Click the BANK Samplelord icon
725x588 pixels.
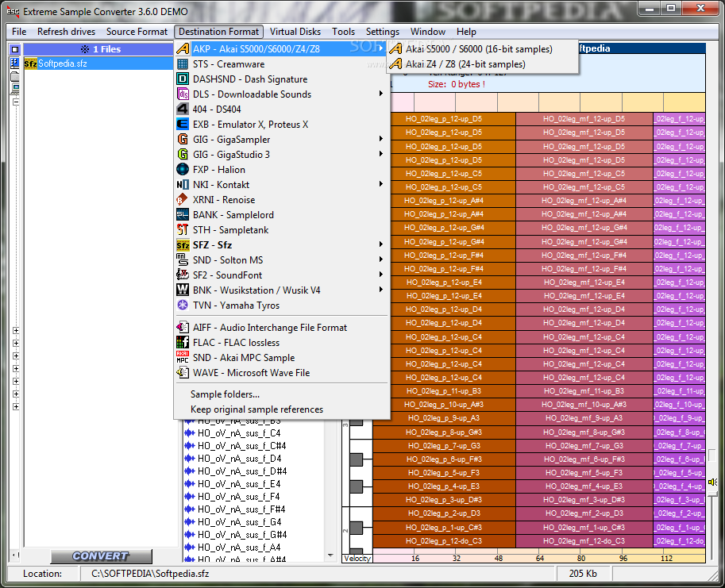183,215
